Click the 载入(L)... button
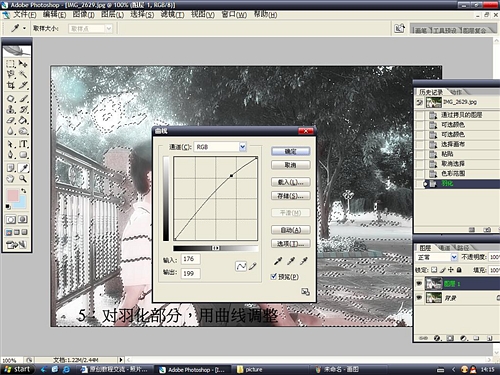500x375 pixels. tap(290, 182)
